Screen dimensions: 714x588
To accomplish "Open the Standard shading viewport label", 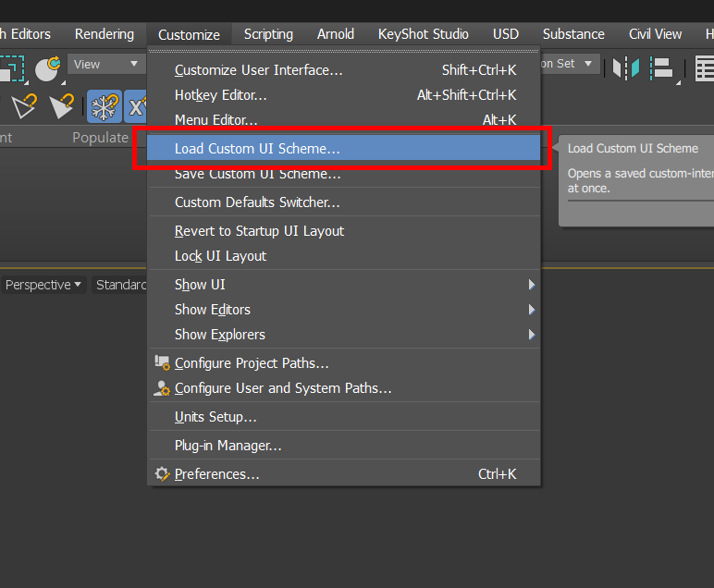I will [x=119, y=285].
